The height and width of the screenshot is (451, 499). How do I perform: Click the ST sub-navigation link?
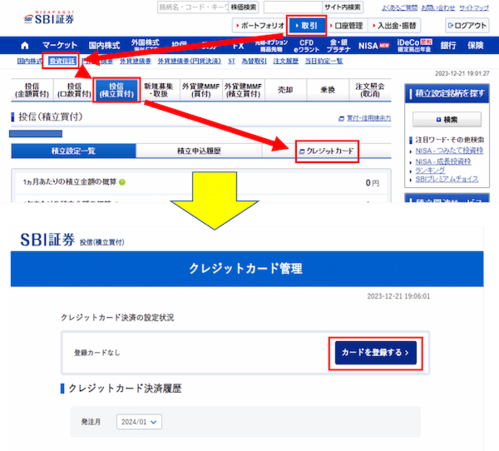[x=231, y=61]
